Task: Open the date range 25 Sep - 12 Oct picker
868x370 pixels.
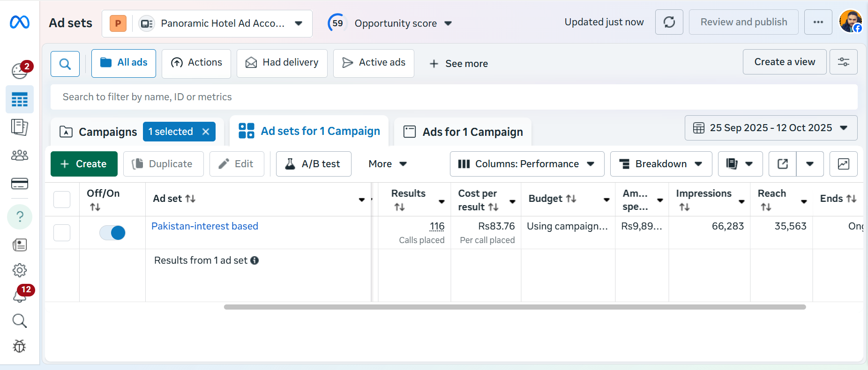Action: tap(771, 128)
